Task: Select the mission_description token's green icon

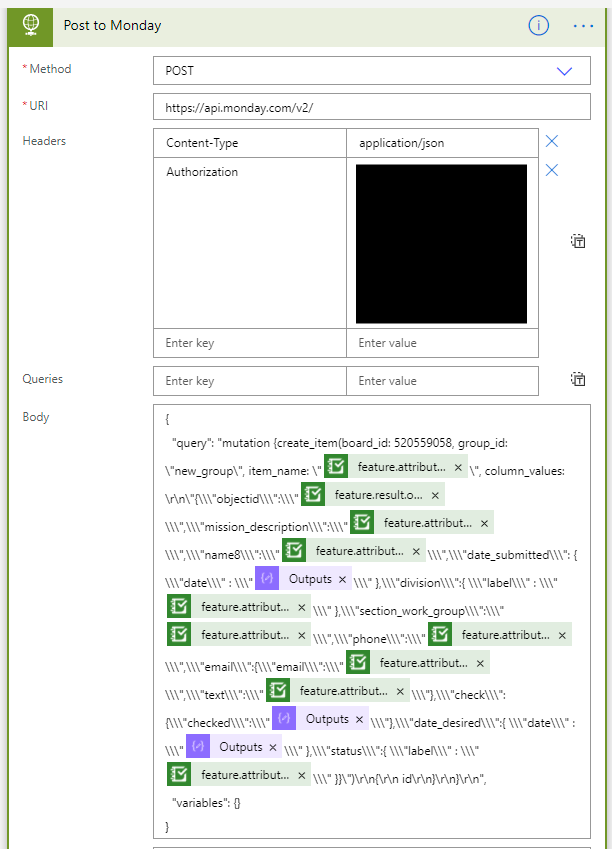Action: (x=362, y=523)
